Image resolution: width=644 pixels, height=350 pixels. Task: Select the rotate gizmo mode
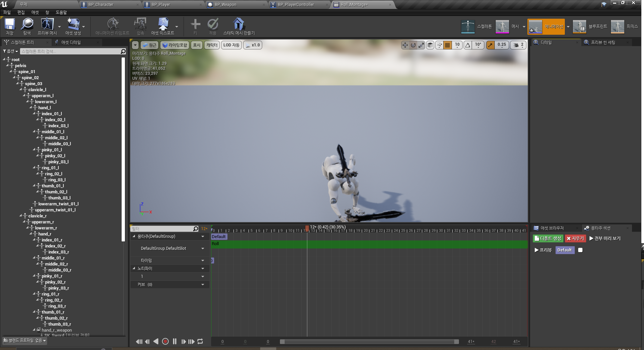(413, 45)
